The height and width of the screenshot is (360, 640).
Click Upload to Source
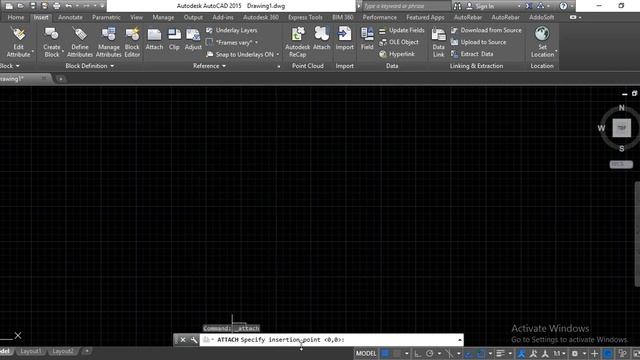(x=478, y=42)
